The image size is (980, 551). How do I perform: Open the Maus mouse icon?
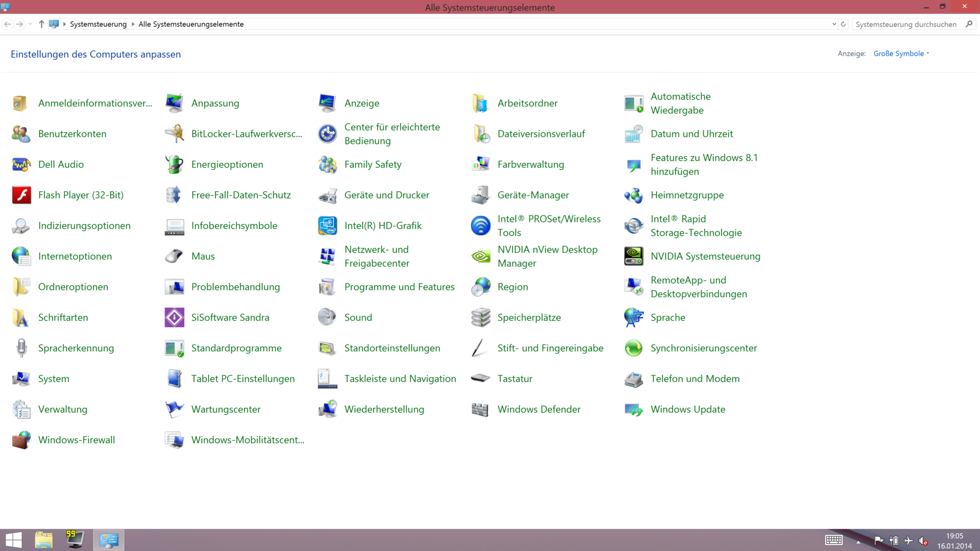pyautogui.click(x=175, y=256)
